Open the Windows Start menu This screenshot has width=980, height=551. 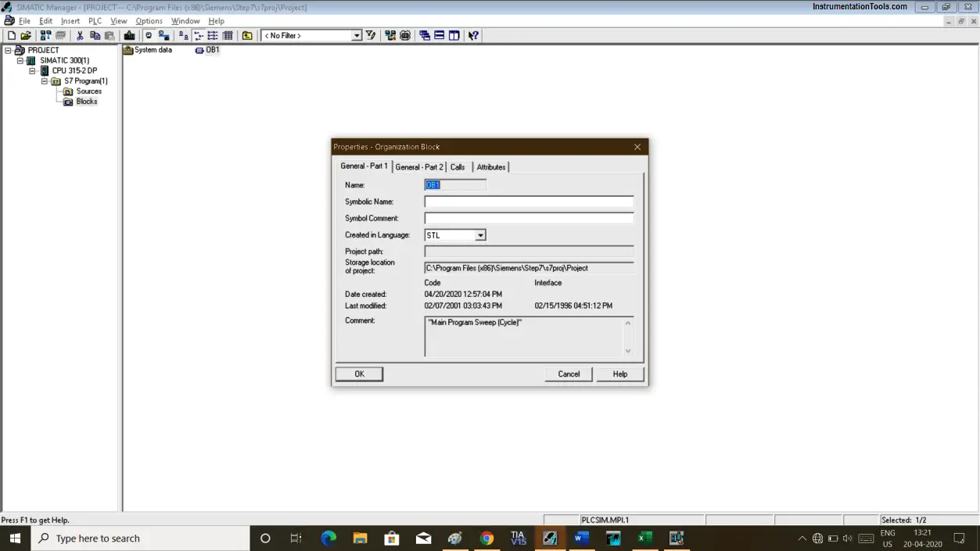15,538
